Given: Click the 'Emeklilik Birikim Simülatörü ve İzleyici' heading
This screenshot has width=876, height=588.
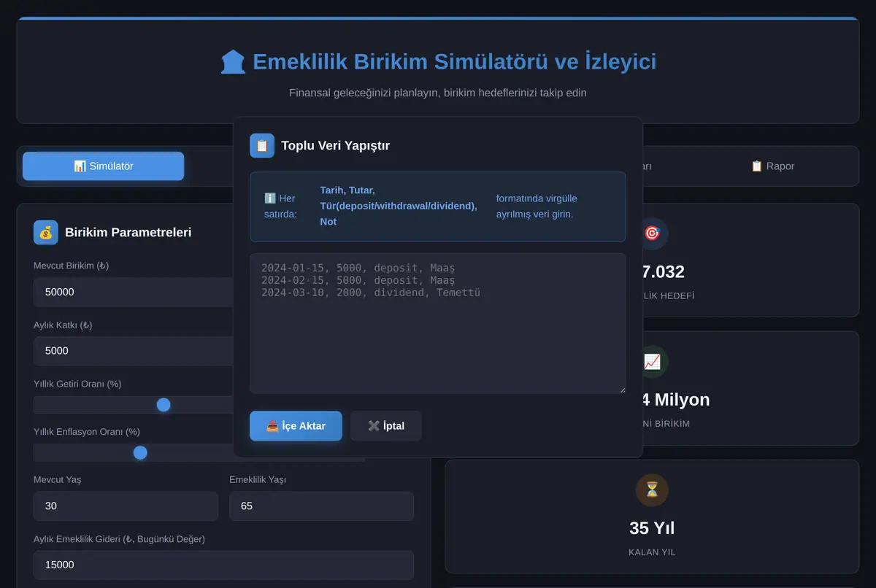Looking at the screenshot, I should [454, 62].
